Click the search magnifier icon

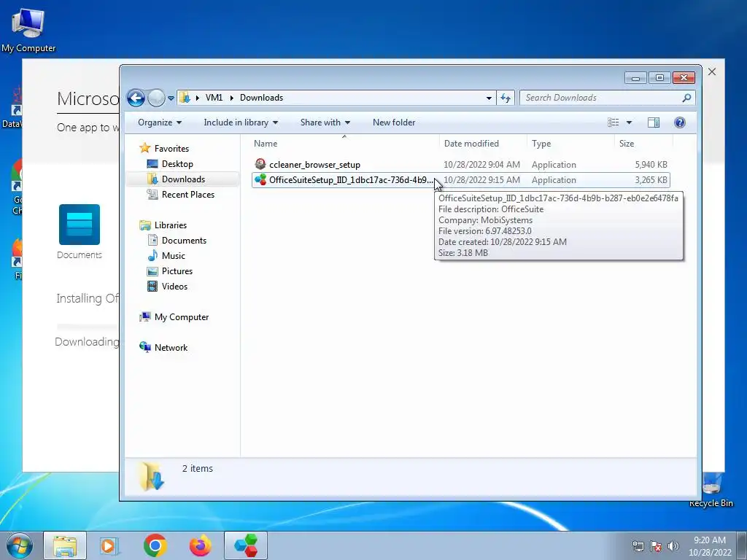686,98
